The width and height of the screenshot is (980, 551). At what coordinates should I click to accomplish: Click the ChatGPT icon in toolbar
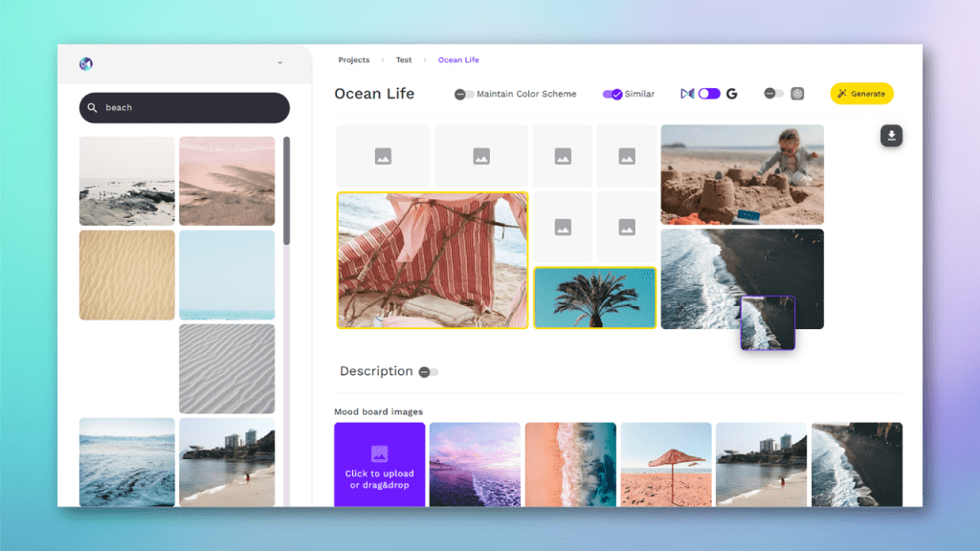tap(797, 94)
